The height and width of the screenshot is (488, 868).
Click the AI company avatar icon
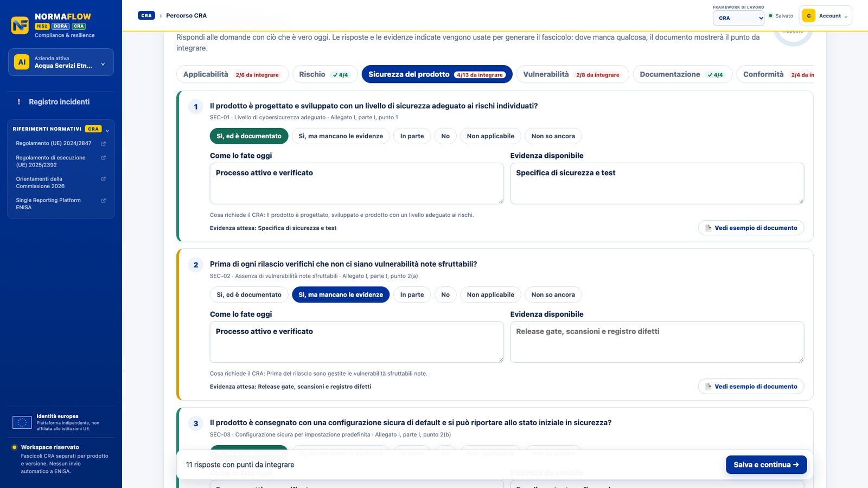22,62
